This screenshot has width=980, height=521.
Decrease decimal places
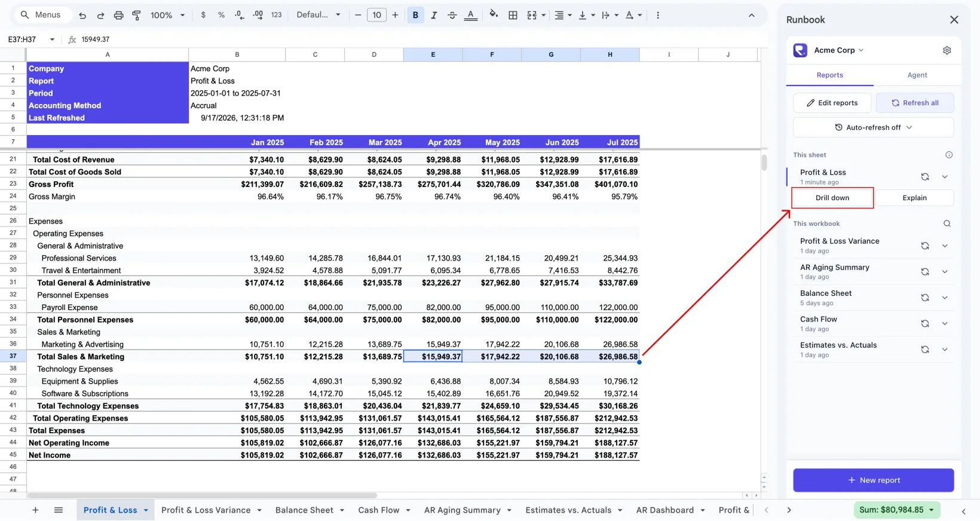(239, 15)
